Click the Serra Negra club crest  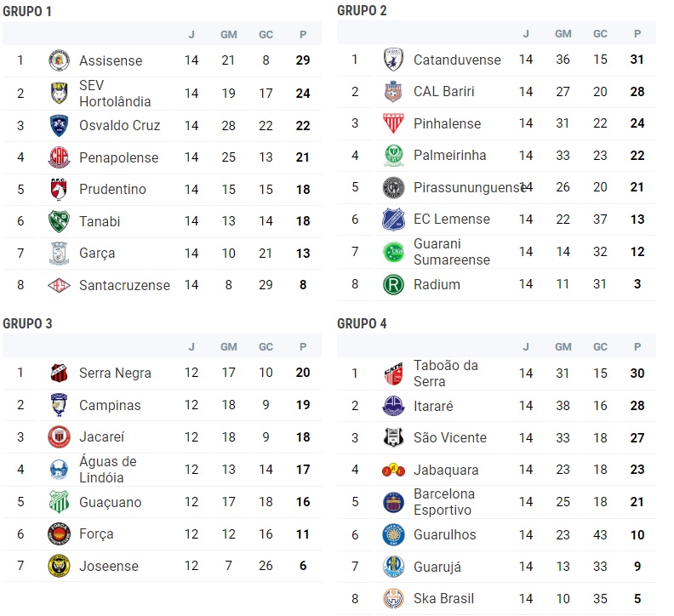tap(59, 373)
